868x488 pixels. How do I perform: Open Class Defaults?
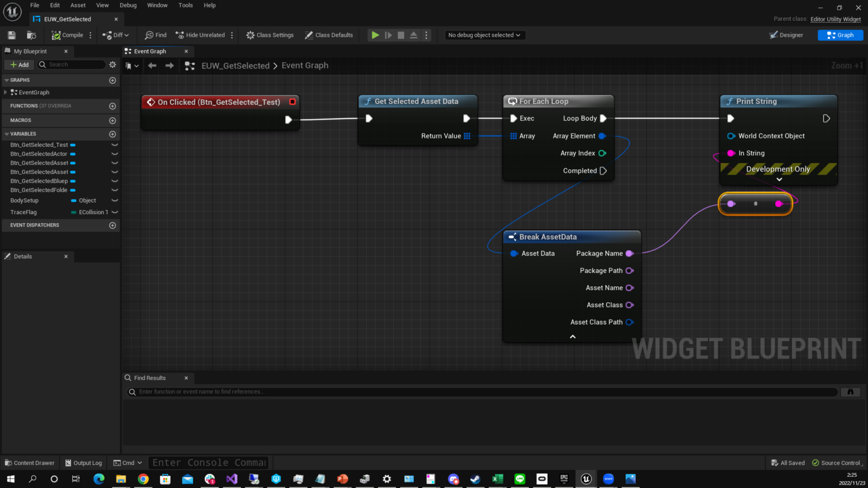click(x=328, y=34)
